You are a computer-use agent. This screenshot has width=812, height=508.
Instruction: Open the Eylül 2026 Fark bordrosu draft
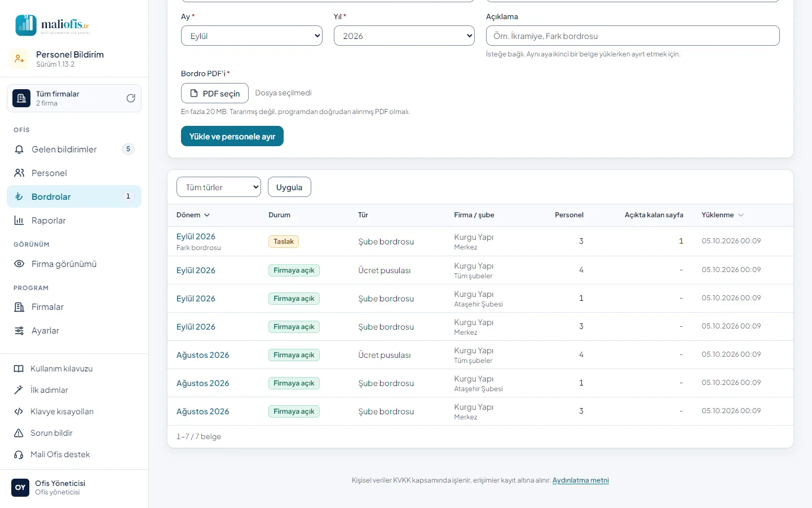tap(196, 237)
